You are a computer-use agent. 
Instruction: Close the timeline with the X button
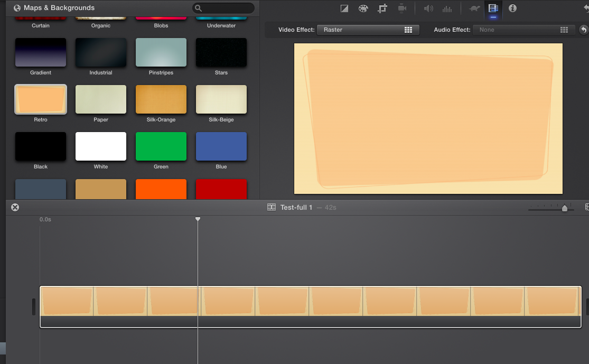15,207
